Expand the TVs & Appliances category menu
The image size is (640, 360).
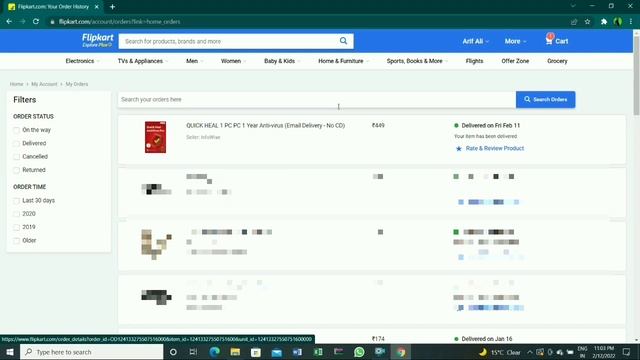142,61
